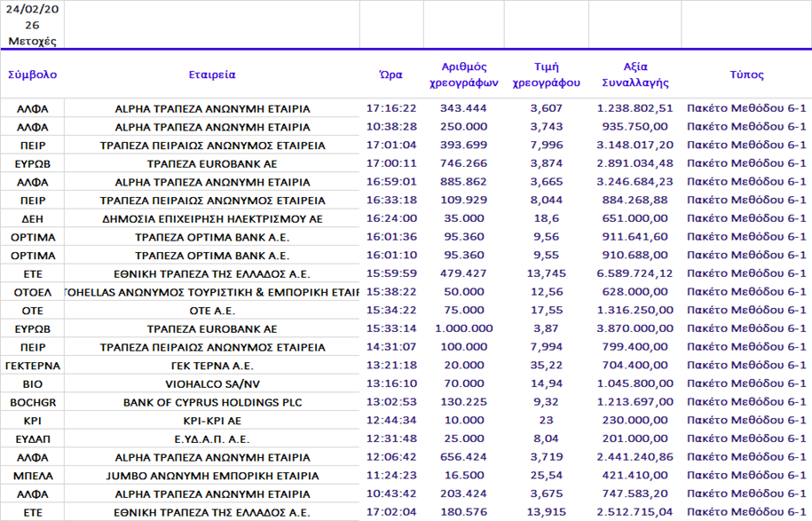Click the Αξία Συναλλαγής column header
Image resolution: width=812 pixels, height=521 pixels.
[x=635, y=75]
